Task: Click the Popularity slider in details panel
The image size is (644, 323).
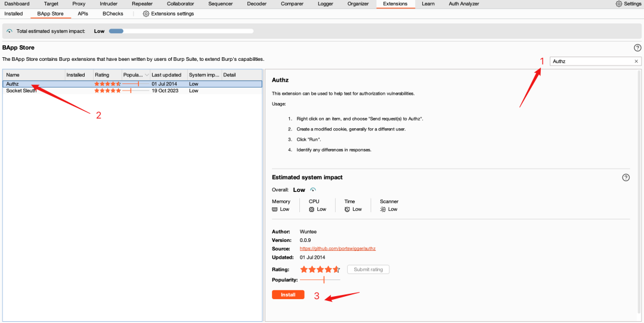Action: [320, 280]
